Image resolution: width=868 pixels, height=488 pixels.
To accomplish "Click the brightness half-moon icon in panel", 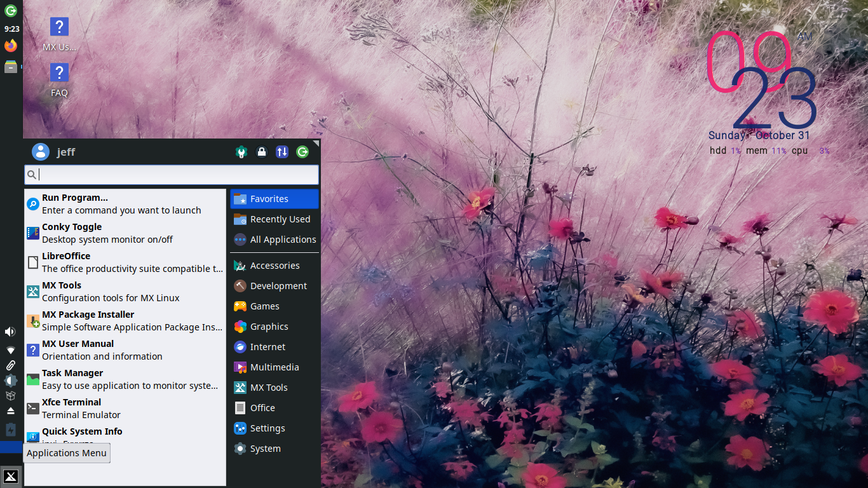I will pos(11,381).
